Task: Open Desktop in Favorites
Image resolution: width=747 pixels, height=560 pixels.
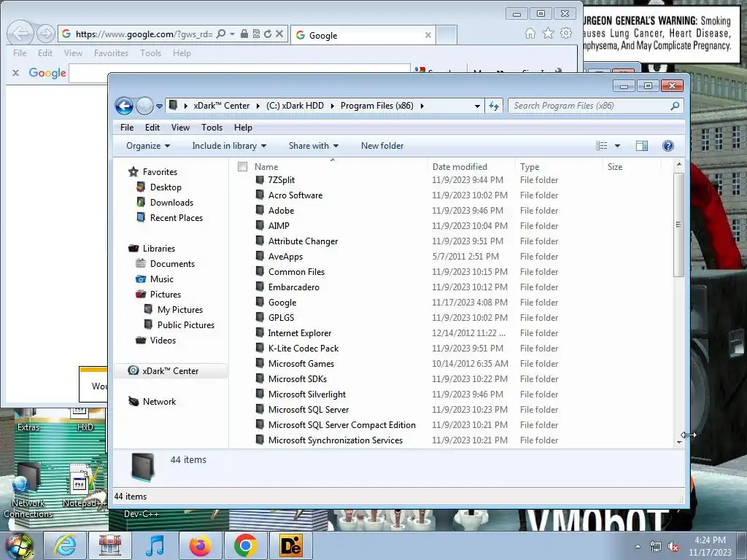Action: [x=166, y=187]
